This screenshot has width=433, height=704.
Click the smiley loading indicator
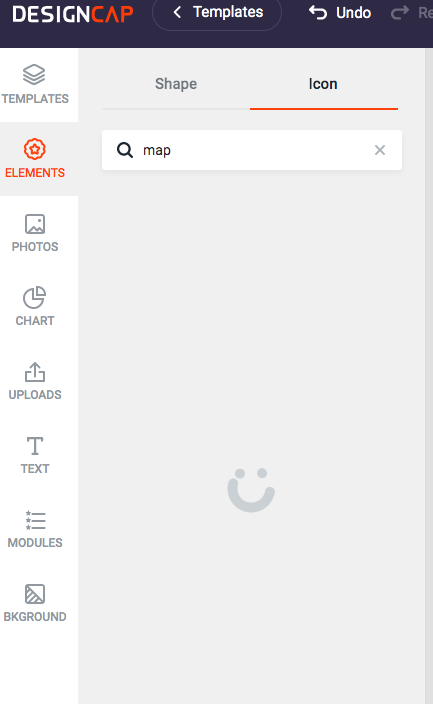pos(251,490)
